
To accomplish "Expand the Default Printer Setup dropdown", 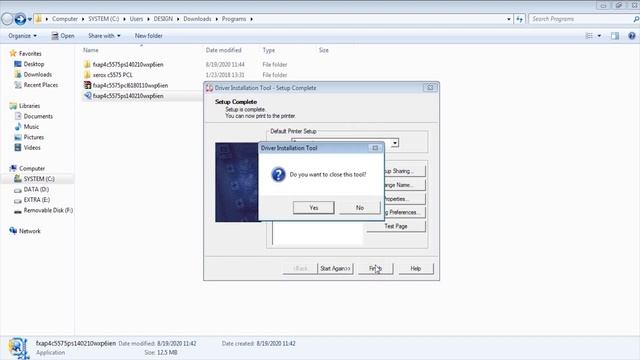I will coord(395,143).
